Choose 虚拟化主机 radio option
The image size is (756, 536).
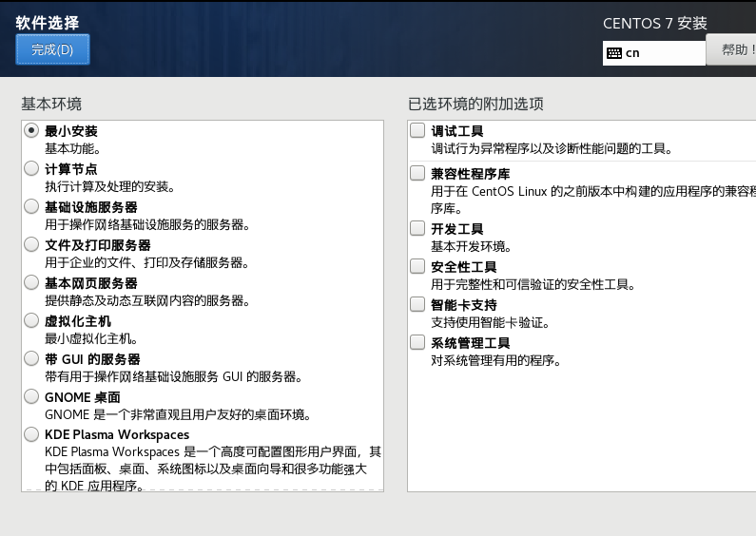coord(31,320)
